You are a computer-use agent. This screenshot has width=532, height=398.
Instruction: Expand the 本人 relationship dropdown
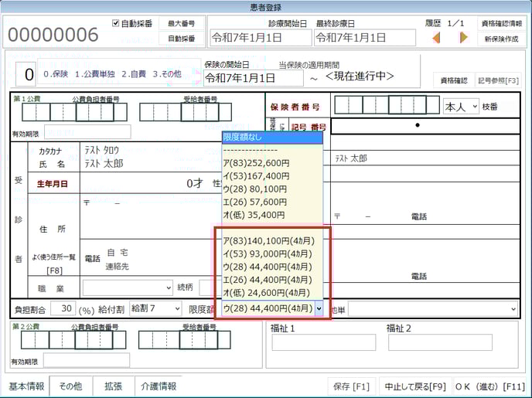(461, 106)
